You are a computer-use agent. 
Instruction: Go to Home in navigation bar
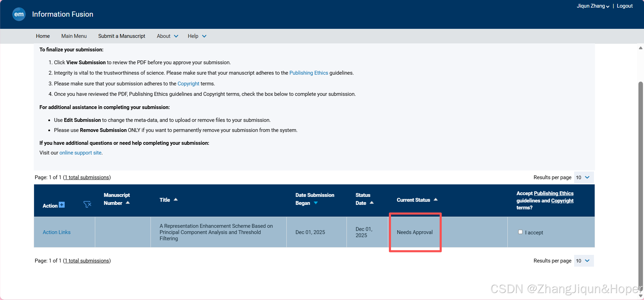coord(43,36)
